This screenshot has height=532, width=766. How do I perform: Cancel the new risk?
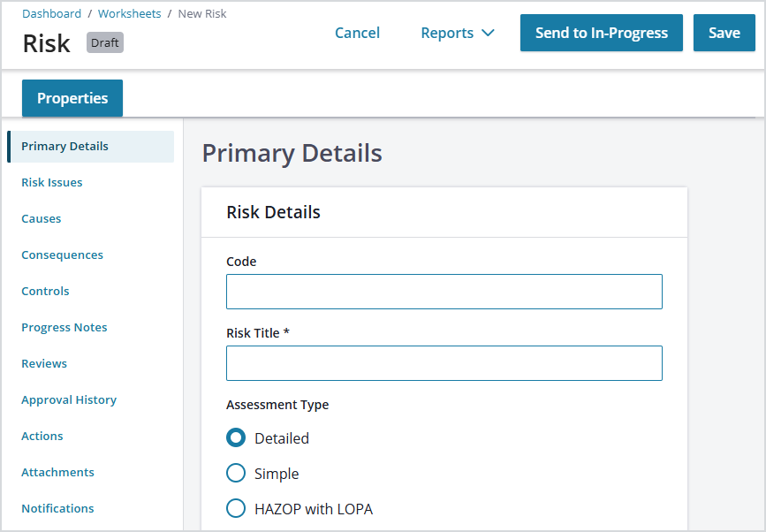click(357, 33)
